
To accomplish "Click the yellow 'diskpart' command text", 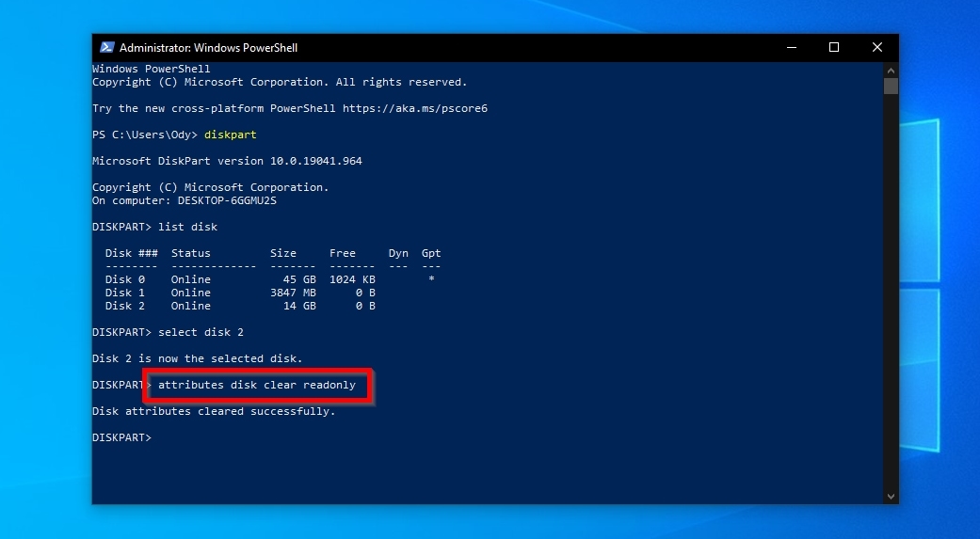I will pos(230,135).
